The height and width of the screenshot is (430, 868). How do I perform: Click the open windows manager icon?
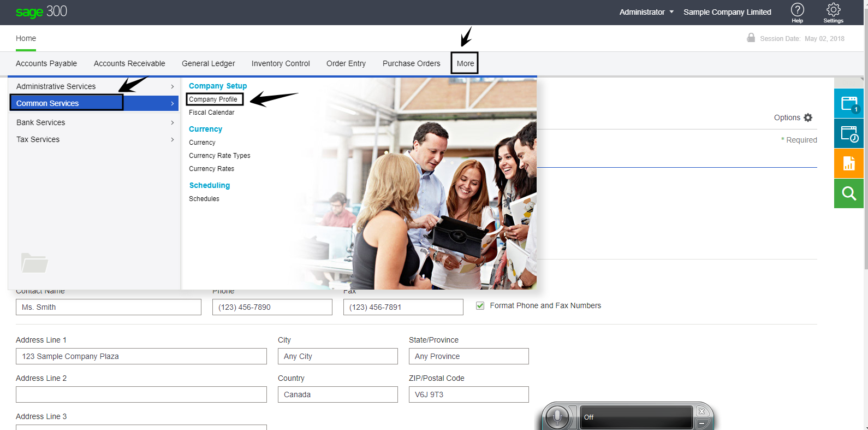tap(849, 103)
